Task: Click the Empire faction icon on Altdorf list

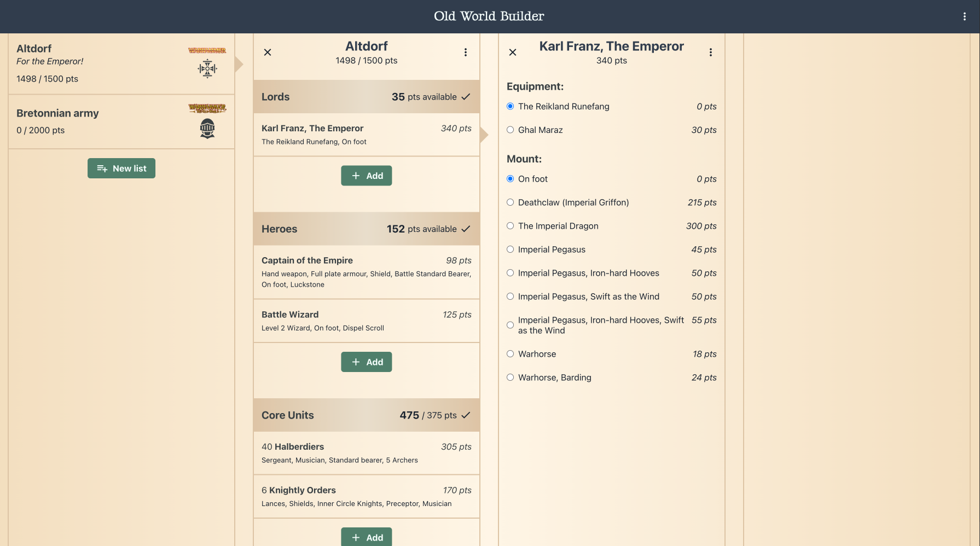Action: coord(207,69)
